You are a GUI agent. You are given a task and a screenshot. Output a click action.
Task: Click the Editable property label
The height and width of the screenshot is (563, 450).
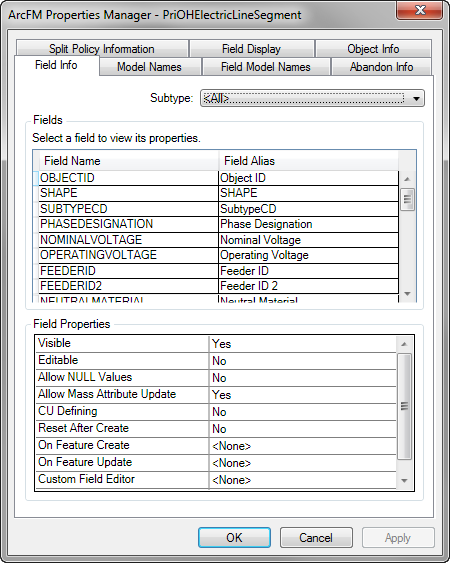58,360
